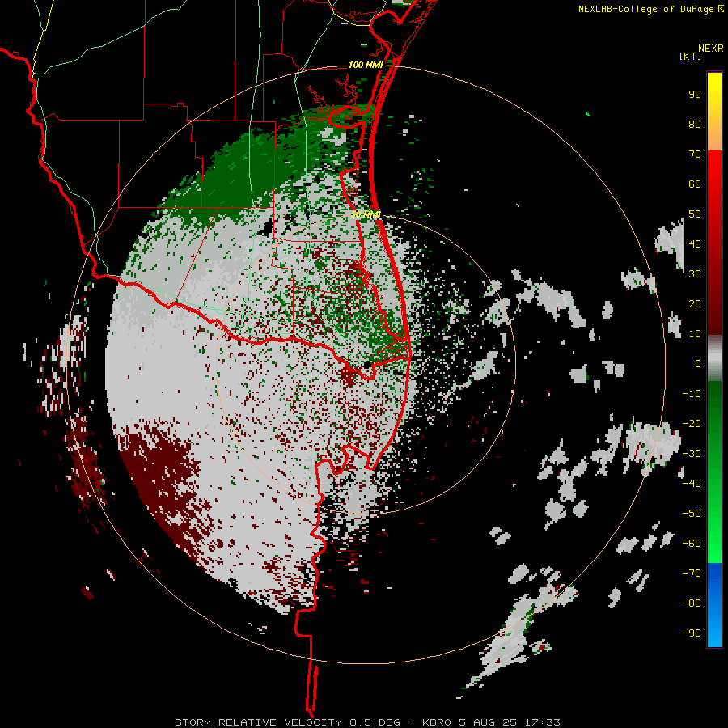This screenshot has width=728, height=728.
Task: Click the KBRO radar station identifier
Action: point(437,722)
